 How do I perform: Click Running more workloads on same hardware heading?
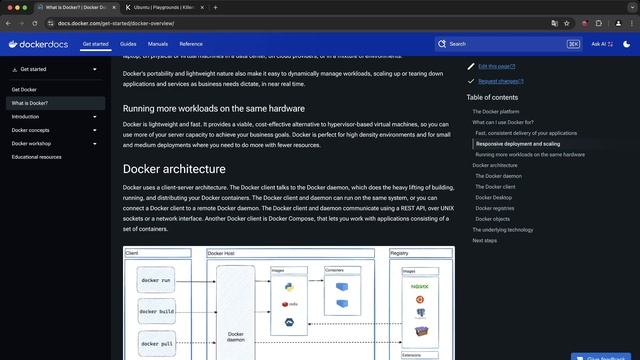pos(214,109)
